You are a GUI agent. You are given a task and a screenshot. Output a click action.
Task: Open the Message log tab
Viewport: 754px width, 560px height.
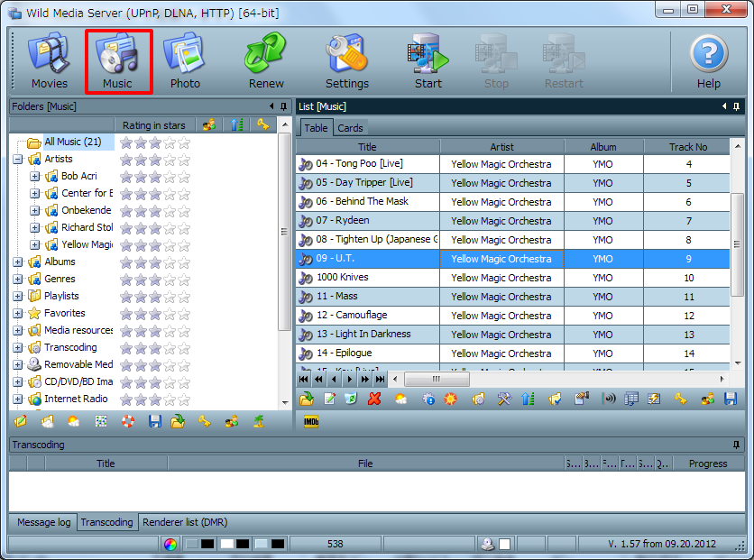[x=44, y=522]
